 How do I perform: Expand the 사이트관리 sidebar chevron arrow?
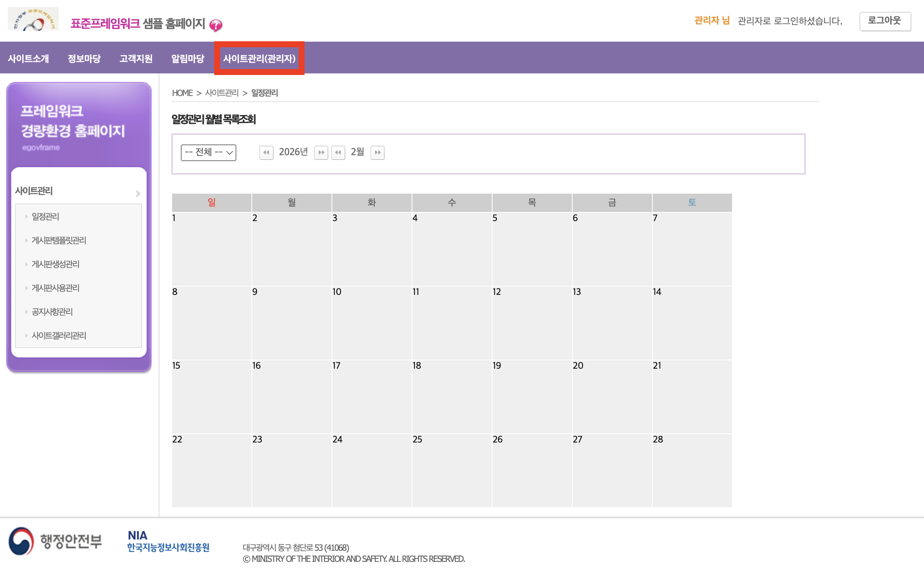point(138,193)
